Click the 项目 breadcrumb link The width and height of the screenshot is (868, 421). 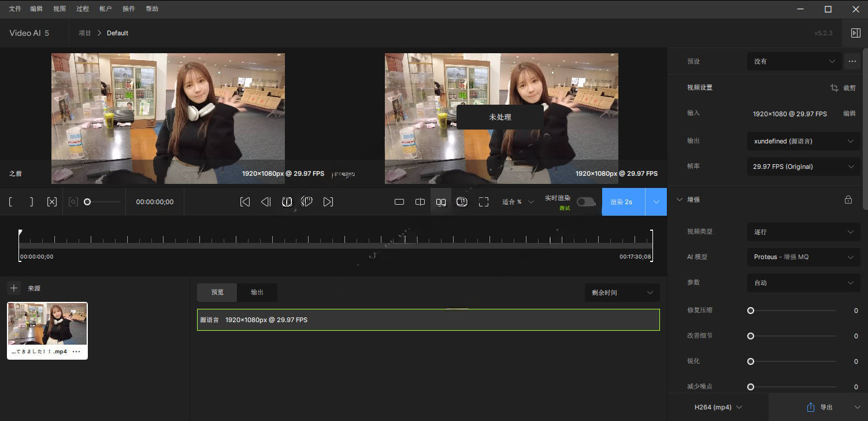point(85,33)
